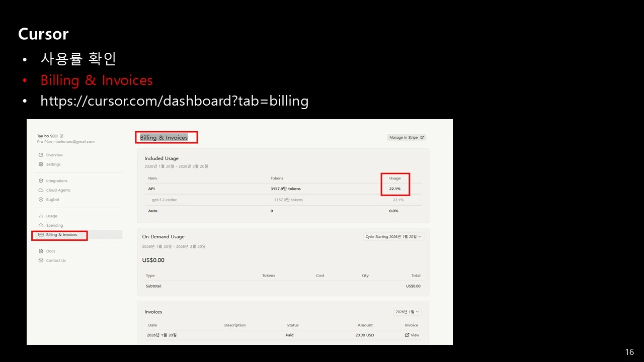Click the edit pencil icon beside Tae ho SEO
This screenshot has width=644, height=362.
pyautogui.click(x=62, y=136)
